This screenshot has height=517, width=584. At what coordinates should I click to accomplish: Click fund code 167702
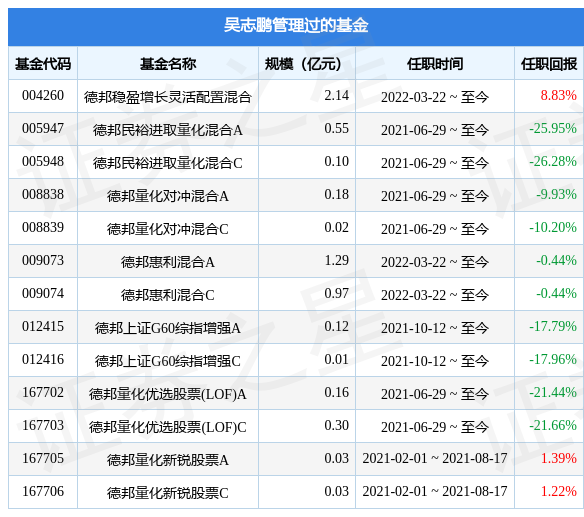[43, 393]
